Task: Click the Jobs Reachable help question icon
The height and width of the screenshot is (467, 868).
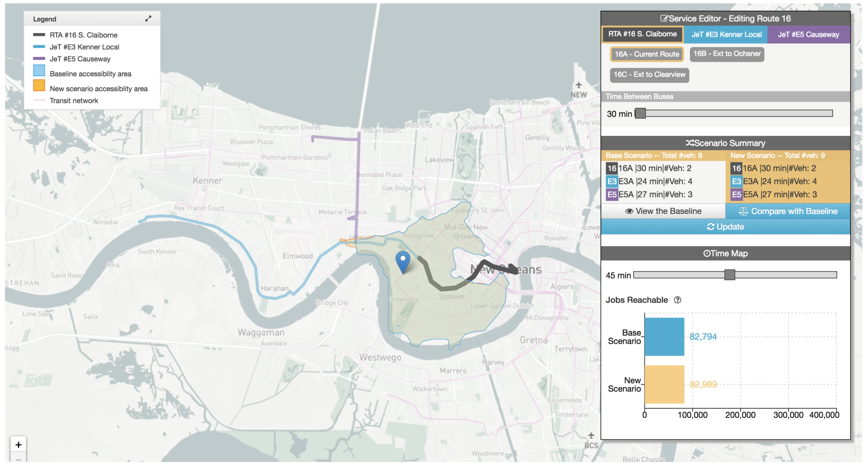Action: click(x=677, y=300)
